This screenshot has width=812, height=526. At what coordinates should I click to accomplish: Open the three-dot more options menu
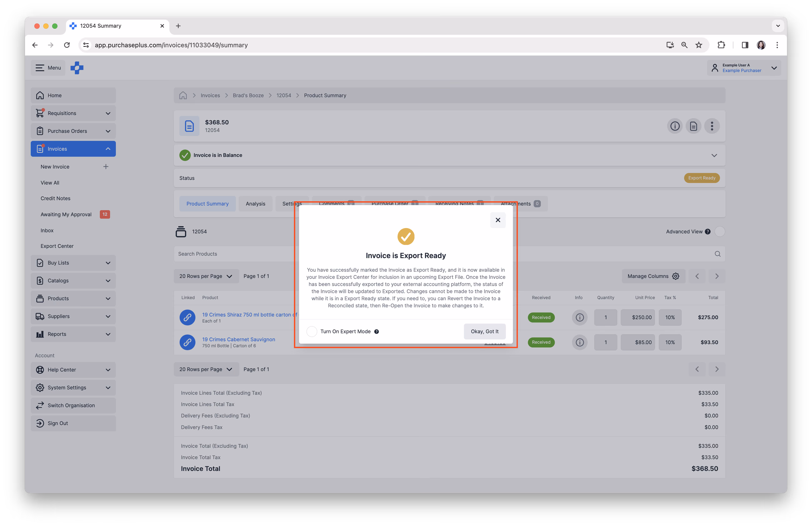click(x=712, y=126)
